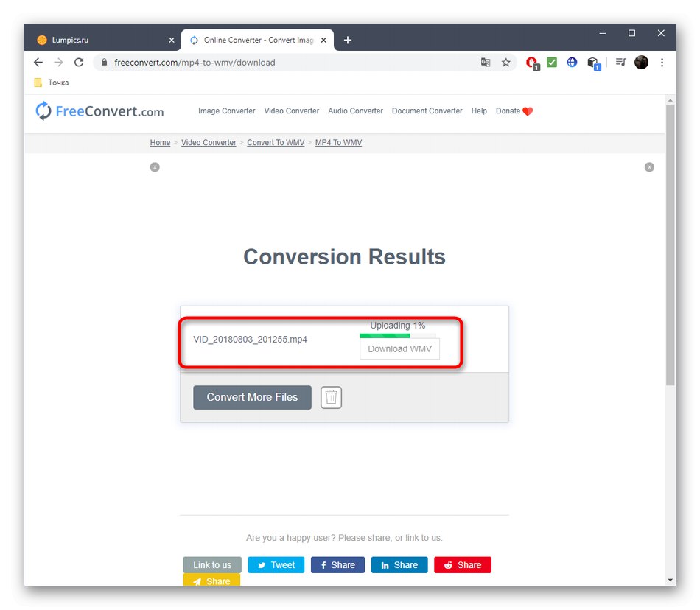This screenshot has height=610, width=700.
Task: Go to Home breadcrumb link
Action: [x=161, y=143]
